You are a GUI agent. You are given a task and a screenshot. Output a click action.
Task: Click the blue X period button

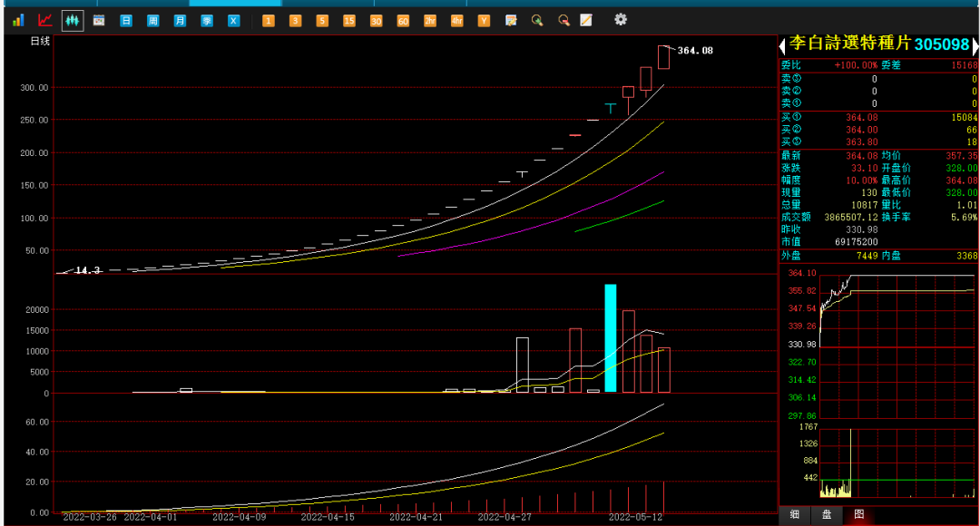[234, 21]
